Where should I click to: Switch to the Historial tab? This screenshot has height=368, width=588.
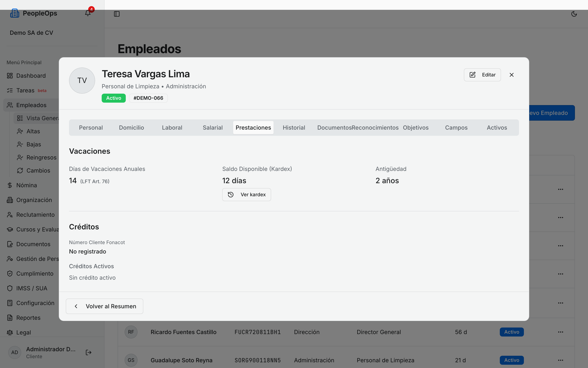(294, 128)
